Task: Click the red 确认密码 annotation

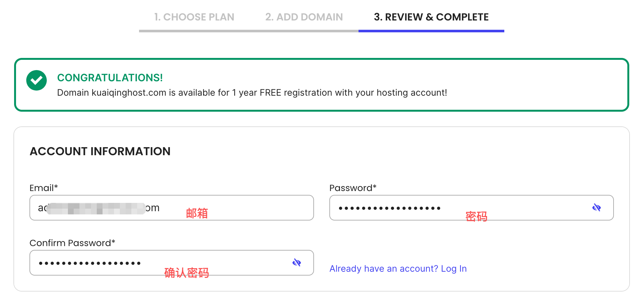Action: click(186, 273)
